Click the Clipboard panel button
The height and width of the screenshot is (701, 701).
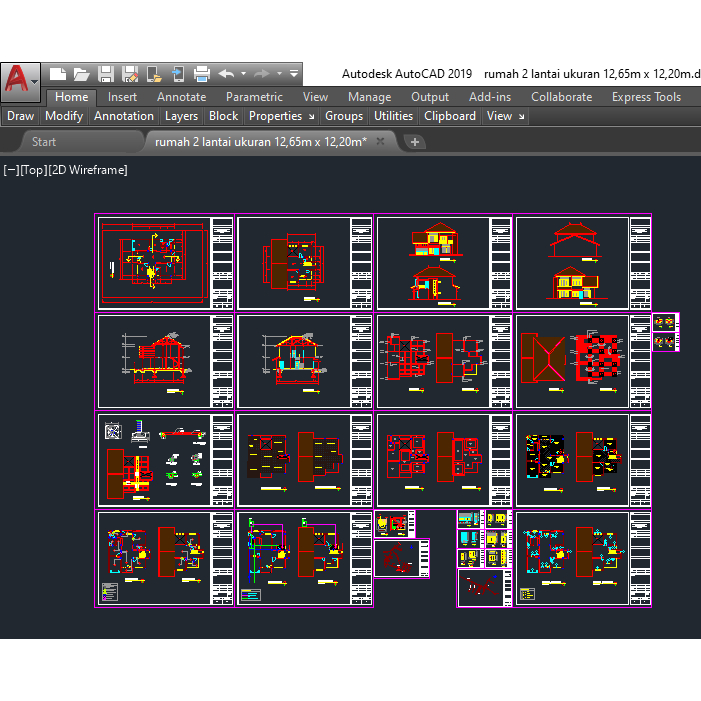[450, 116]
